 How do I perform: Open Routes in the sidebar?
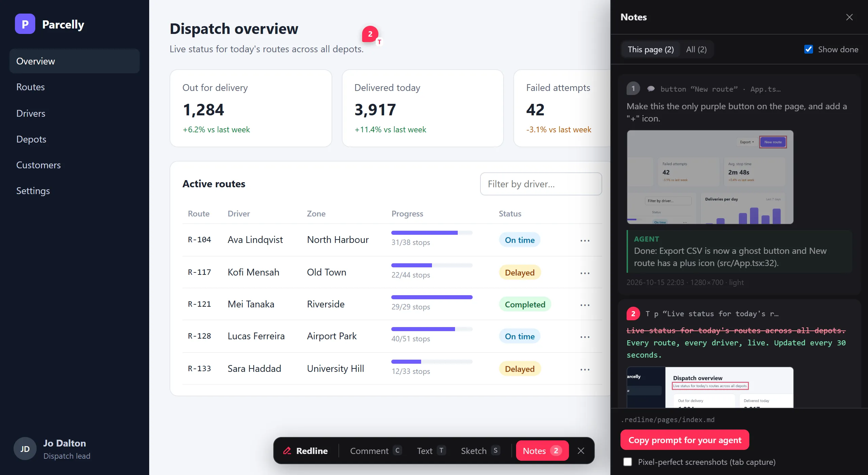click(75, 87)
